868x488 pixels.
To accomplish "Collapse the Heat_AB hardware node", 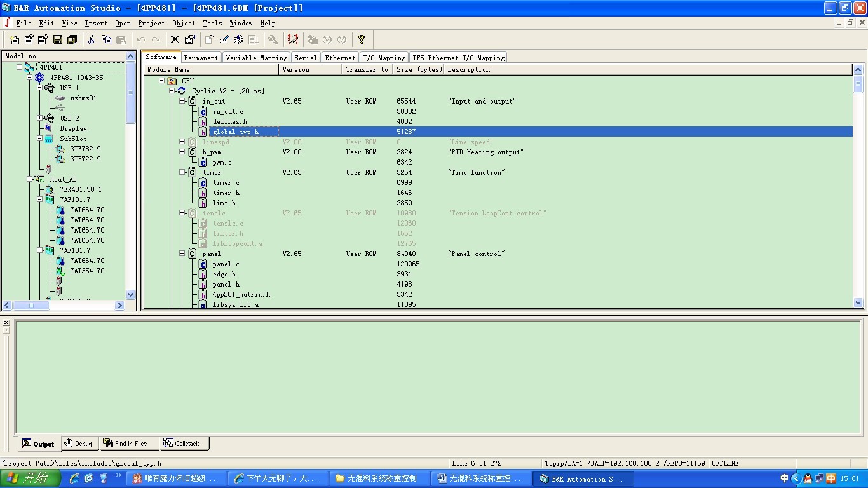I will coord(30,179).
